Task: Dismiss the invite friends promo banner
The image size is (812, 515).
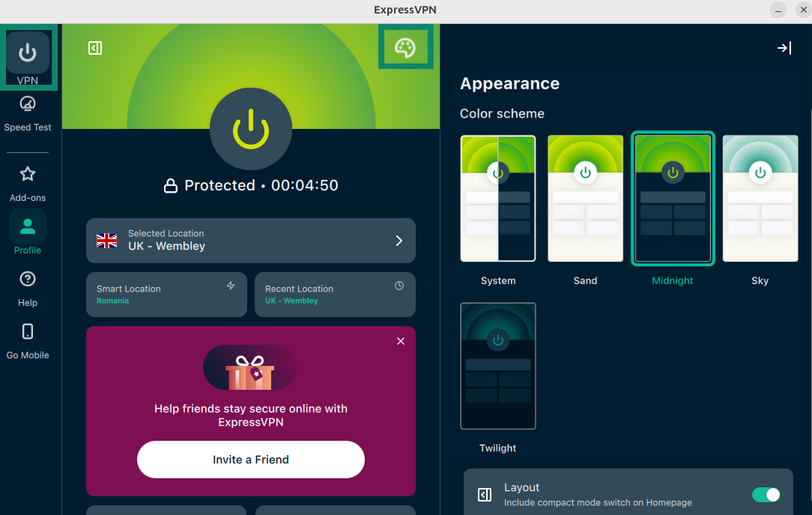Action: coord(400,341)
